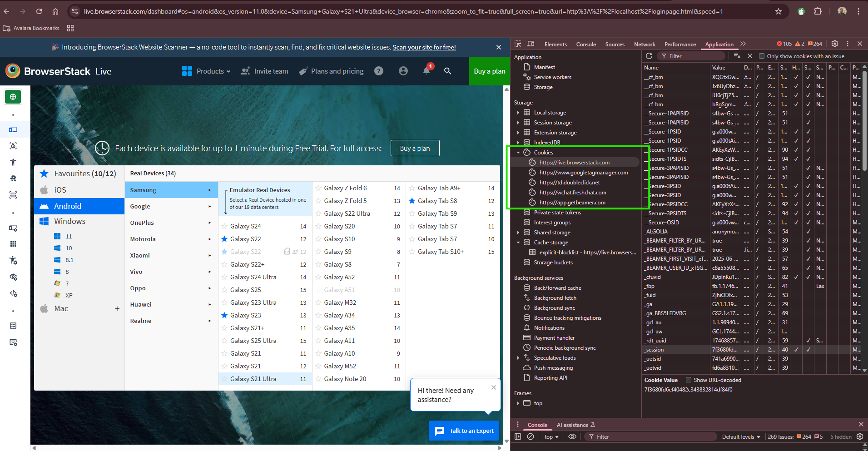Check Only show cookies with an issue
The width and height of the screenshot is (868, 451).
[762, 56]
